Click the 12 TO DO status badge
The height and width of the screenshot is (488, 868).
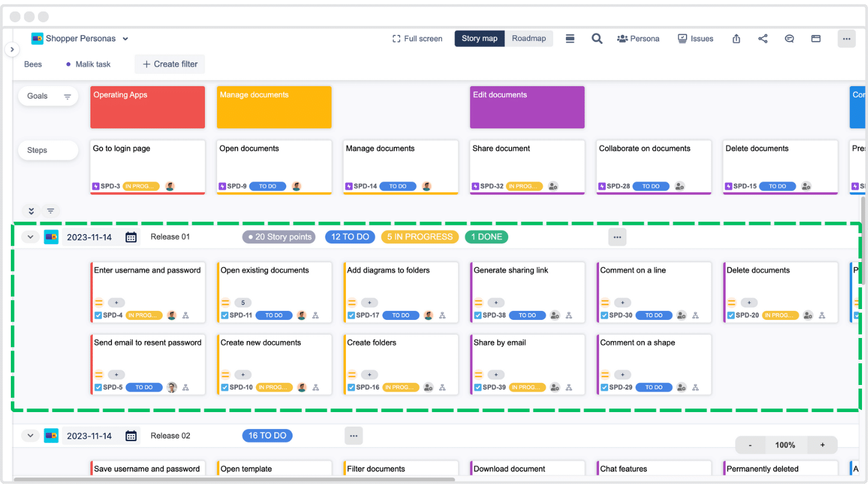coord(350,237)
